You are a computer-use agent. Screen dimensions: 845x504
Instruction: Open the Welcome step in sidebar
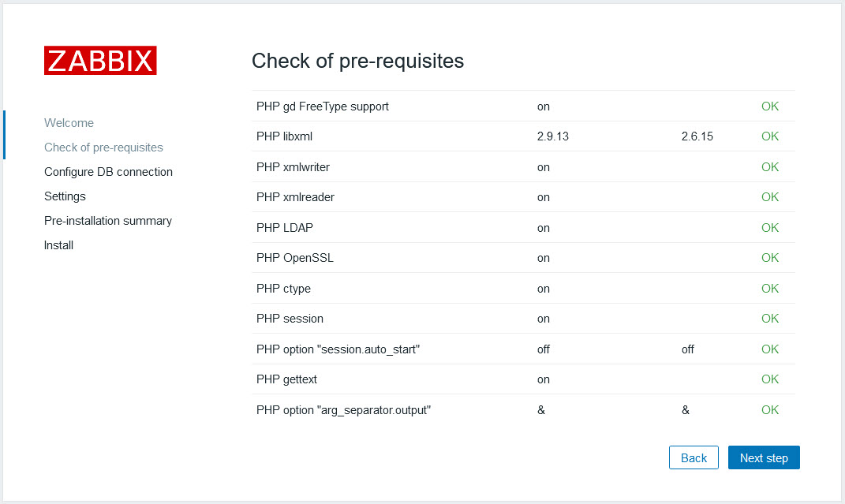pos(69,123)
